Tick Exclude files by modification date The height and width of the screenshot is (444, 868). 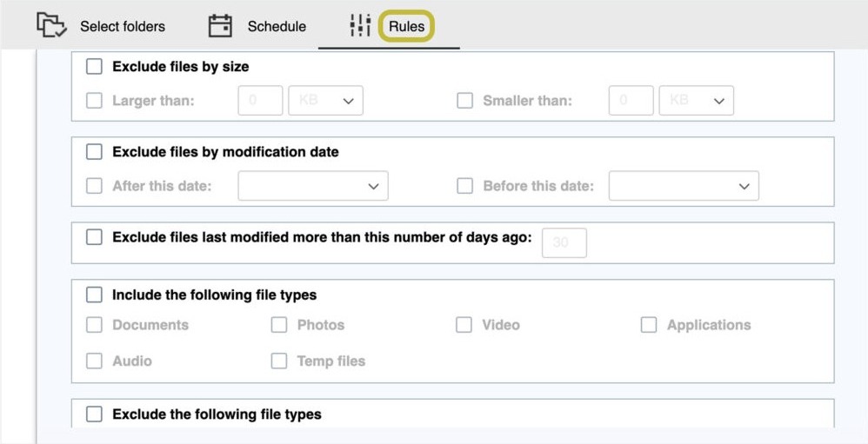click(94, 151)
